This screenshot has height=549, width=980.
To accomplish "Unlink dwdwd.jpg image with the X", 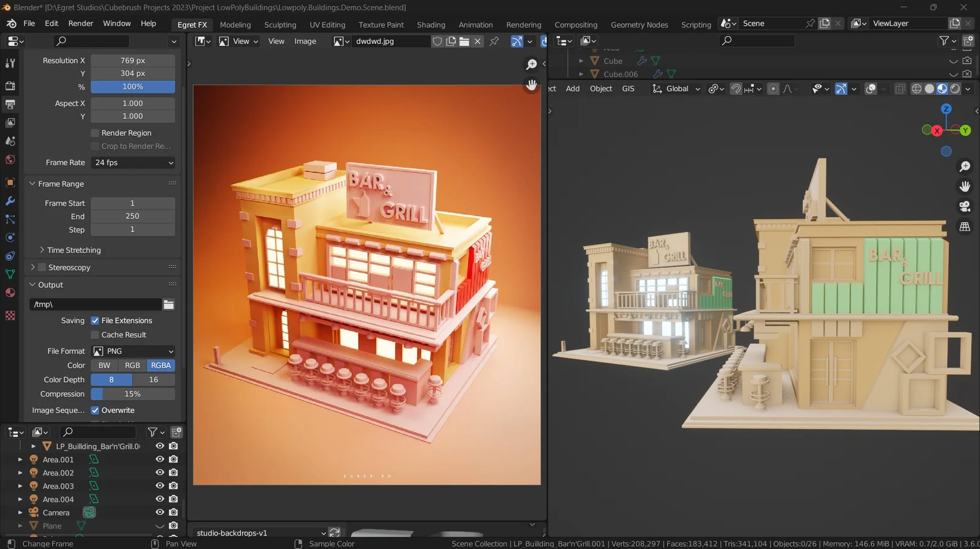I will coord(478,41).
